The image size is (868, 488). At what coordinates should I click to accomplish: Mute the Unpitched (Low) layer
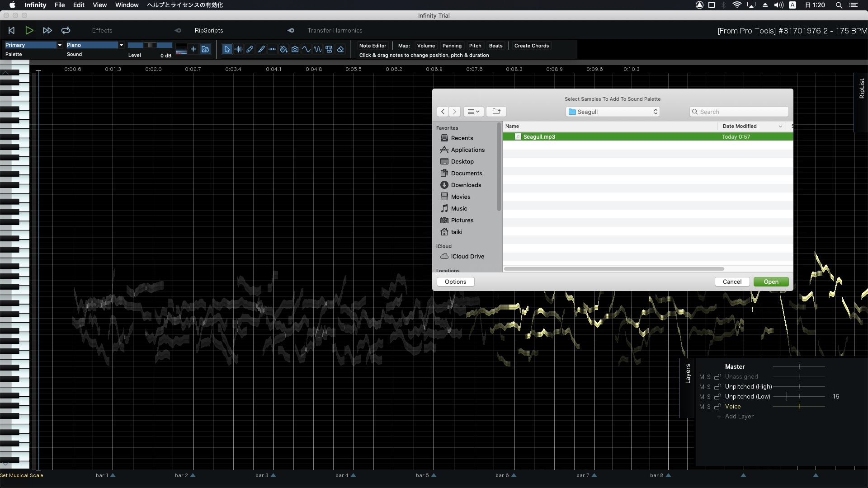coord(702,397)
